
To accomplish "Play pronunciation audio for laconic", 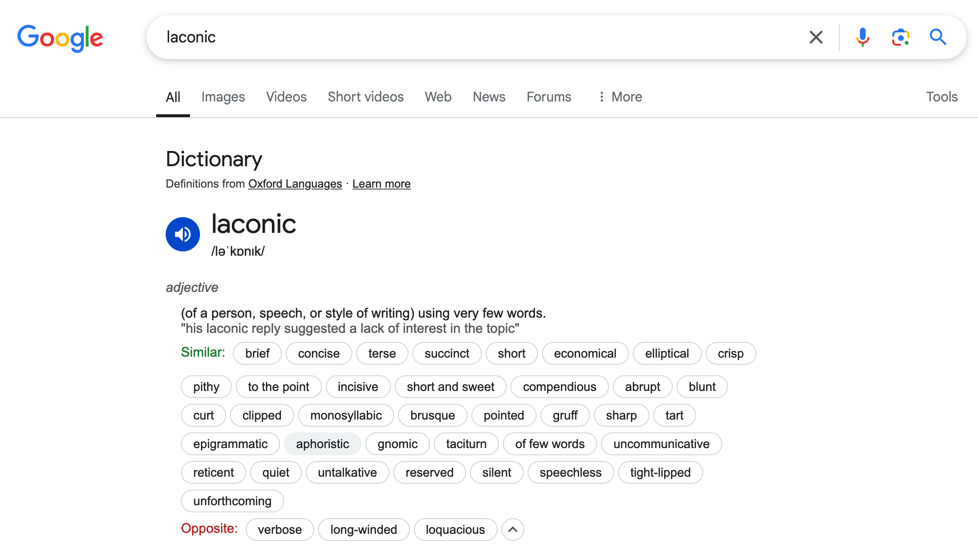I will click(183, 234).
